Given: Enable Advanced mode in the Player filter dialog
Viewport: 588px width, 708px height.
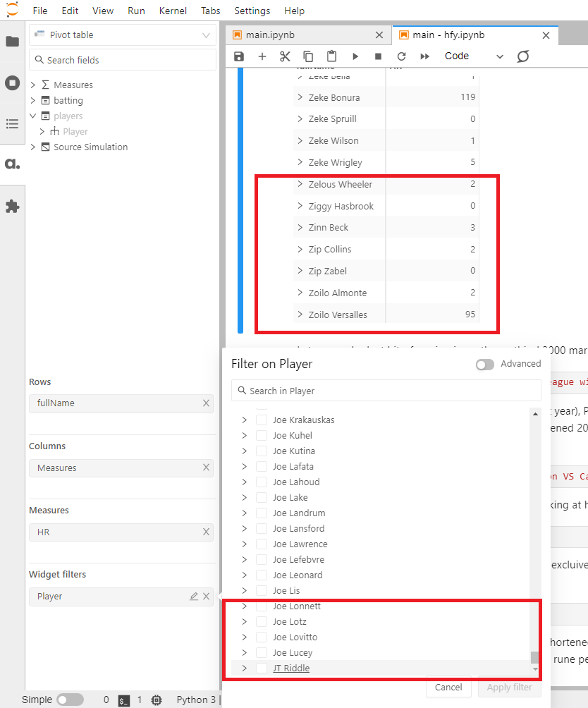Looking at the screenshot, I should pos(485,363).
